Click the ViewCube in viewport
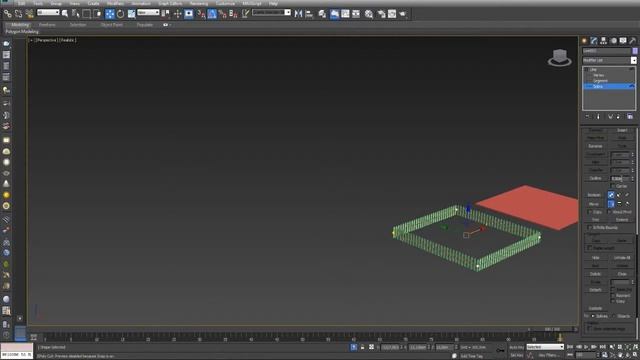The image size is (640, 360). click(560, 58)
